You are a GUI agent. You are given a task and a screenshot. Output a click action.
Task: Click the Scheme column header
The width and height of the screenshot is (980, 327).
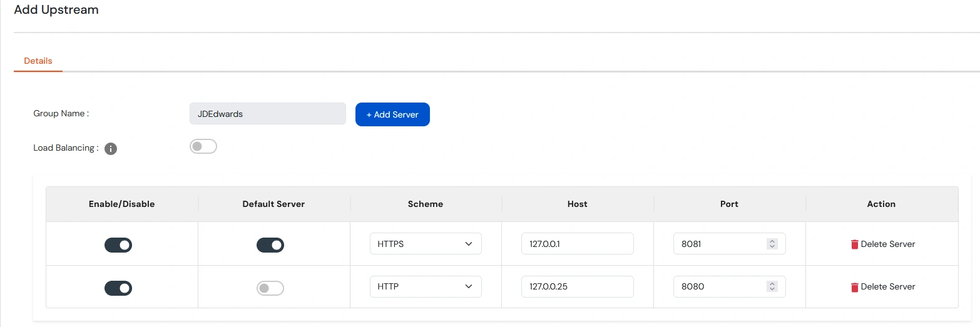pos(426,204)
